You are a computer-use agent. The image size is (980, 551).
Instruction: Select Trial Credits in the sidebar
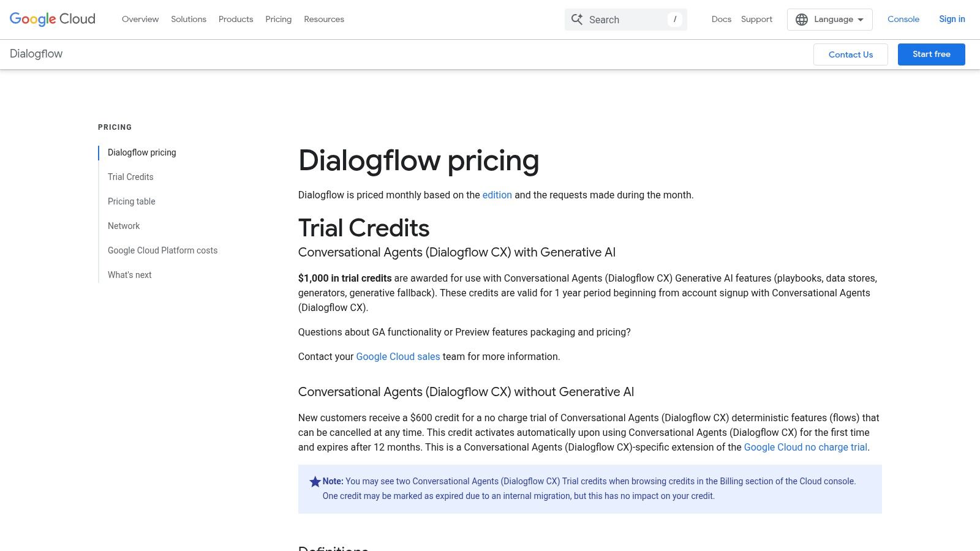(x=130, y=177)
